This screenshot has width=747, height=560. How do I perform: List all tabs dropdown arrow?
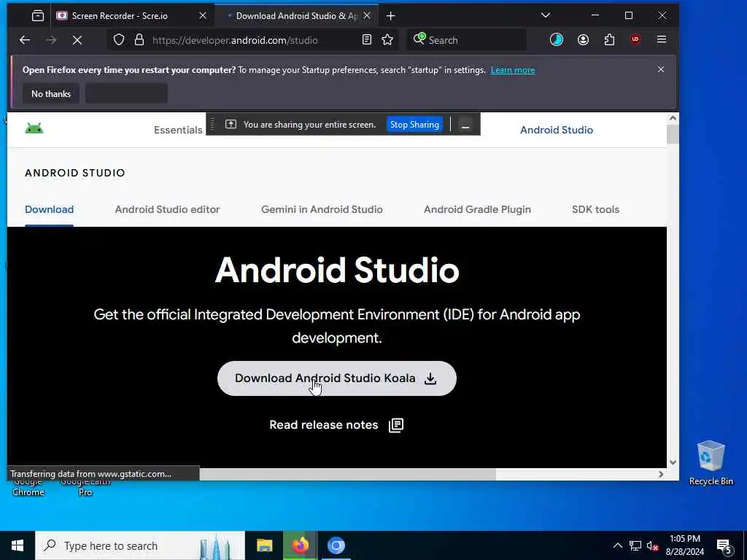pos(546,15)
